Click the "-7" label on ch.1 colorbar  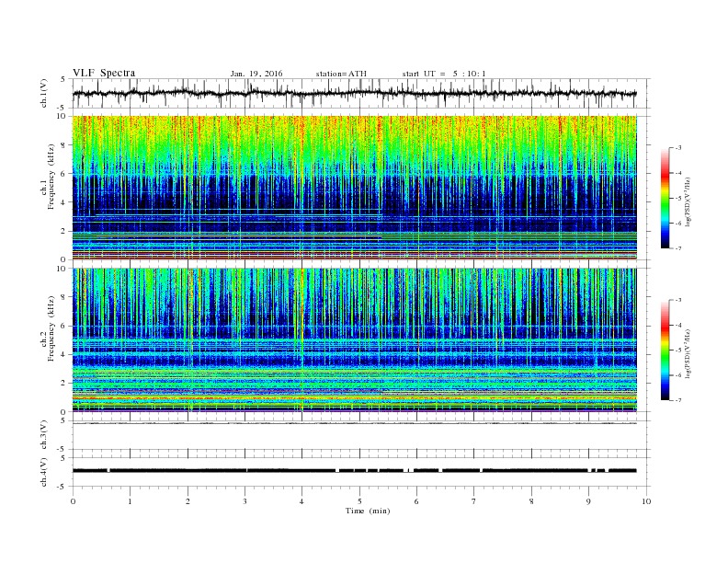pos(677,248)
